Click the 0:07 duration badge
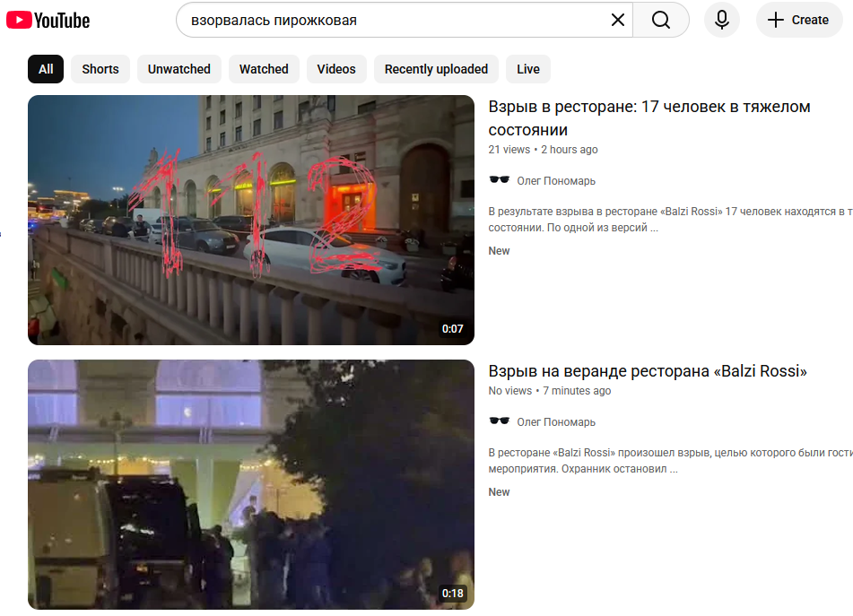This screenshot has height=616, width=853. click(x=453, y=329)
